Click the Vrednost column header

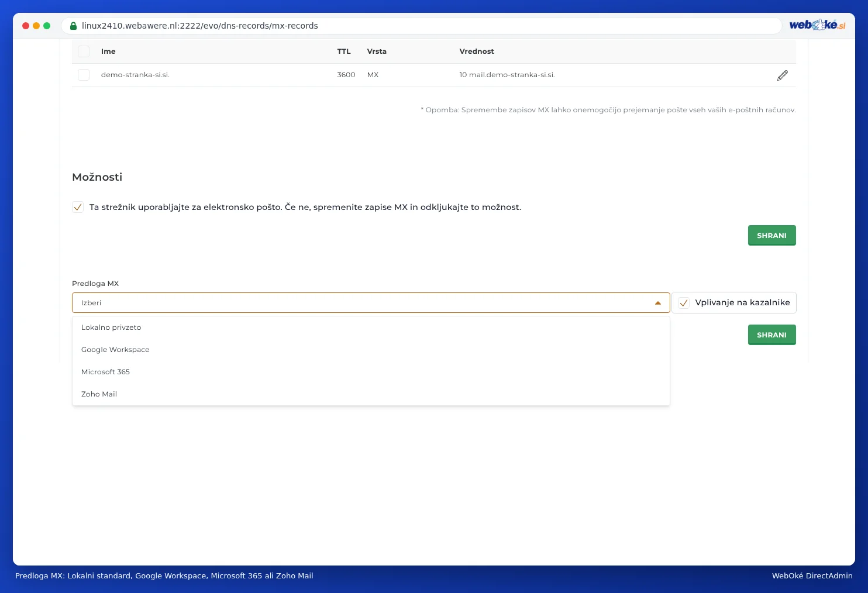click(x=477, y=51)
